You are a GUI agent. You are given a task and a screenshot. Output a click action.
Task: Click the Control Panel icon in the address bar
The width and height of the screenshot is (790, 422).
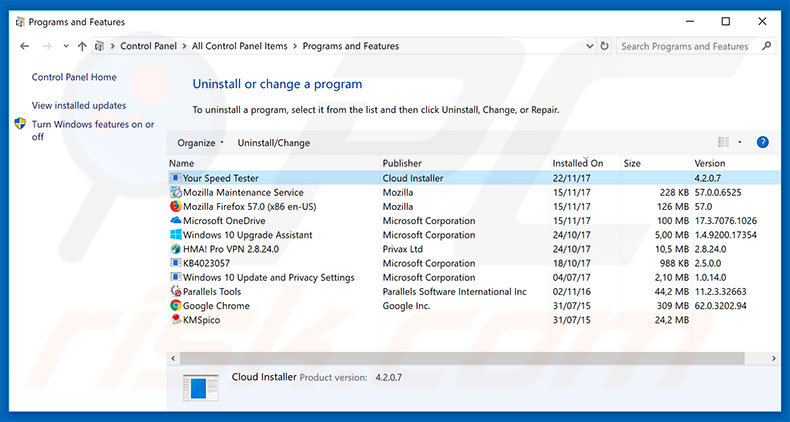coord(99,46)
